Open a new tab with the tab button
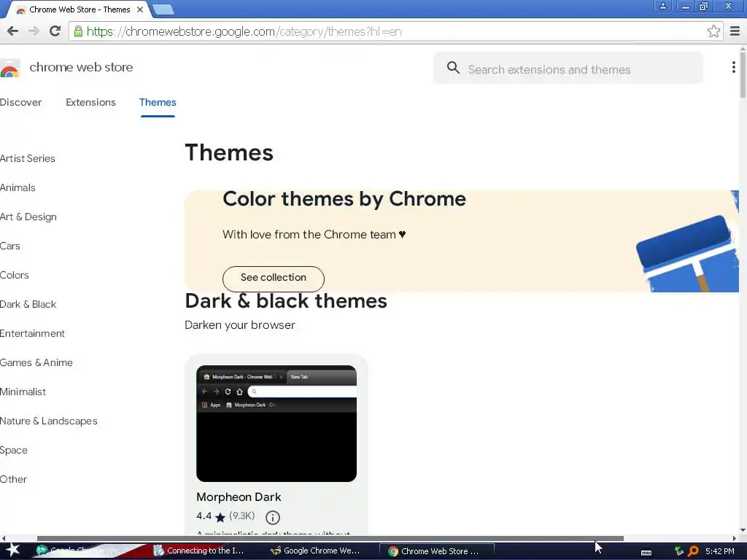 coord(163,9)
